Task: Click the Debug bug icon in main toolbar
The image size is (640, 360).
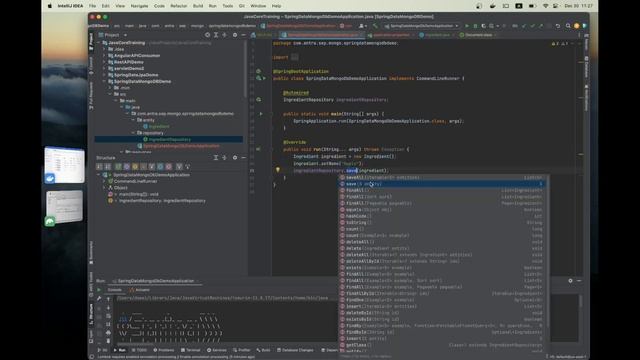Action: click(475, 26)
